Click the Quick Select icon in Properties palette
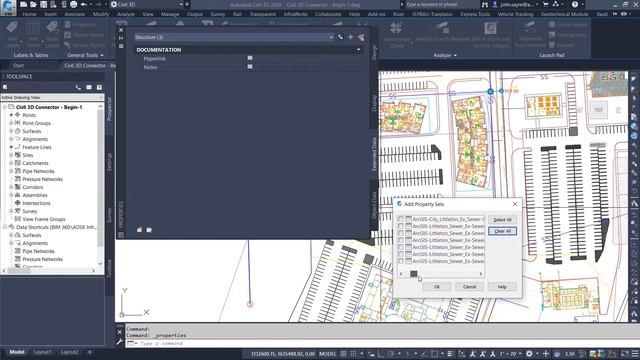 pos(361,37)
